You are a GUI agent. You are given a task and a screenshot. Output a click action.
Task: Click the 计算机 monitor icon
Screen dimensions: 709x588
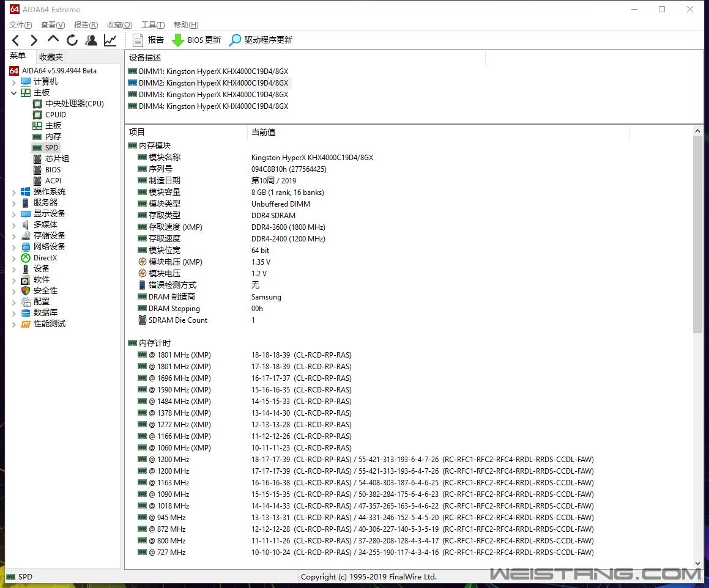(26, 82)
